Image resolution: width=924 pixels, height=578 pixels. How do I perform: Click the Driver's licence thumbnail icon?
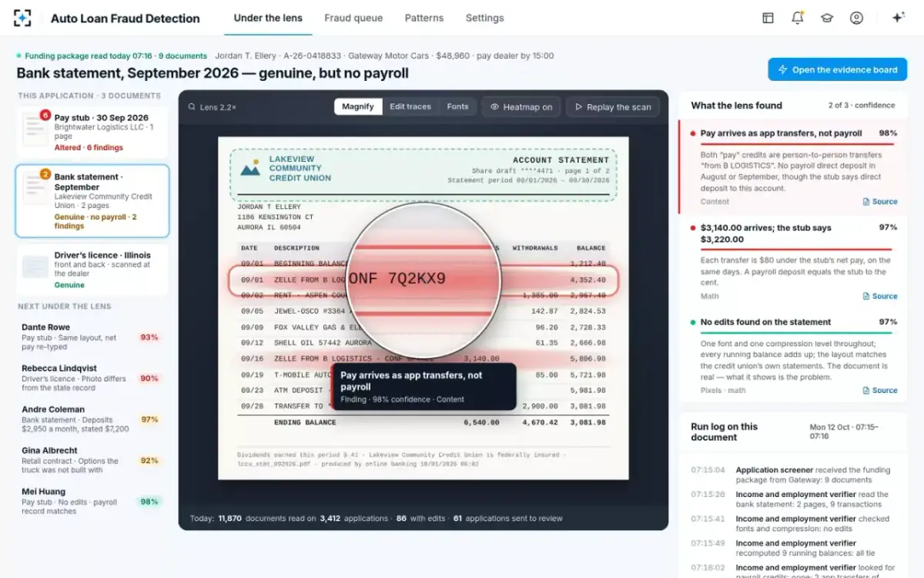tap(35, 267)
